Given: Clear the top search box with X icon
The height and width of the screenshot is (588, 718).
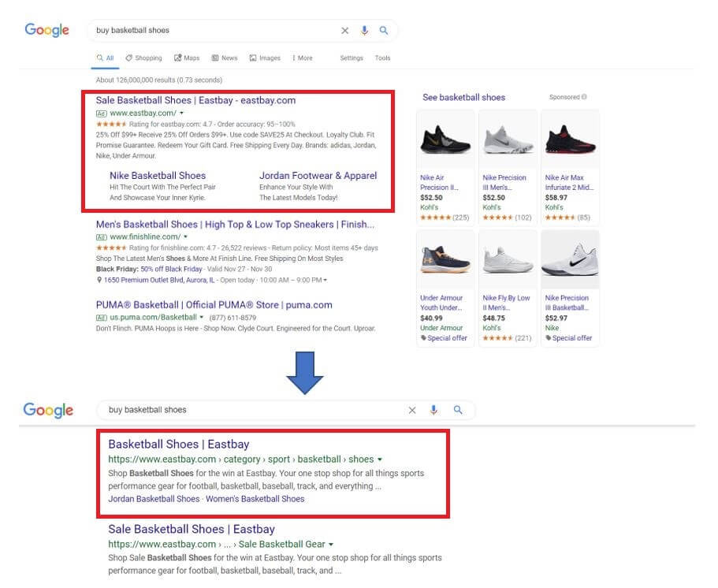Looking at the screenshot, I should click(344, 31).
